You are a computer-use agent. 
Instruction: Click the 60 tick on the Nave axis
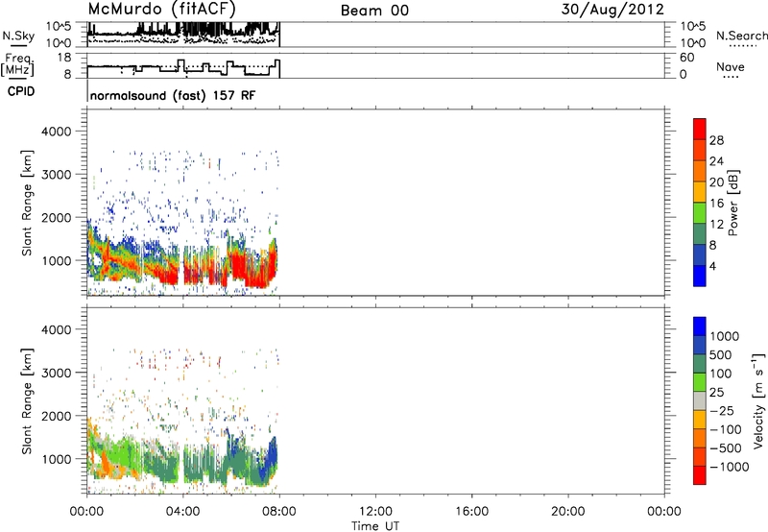686,58
